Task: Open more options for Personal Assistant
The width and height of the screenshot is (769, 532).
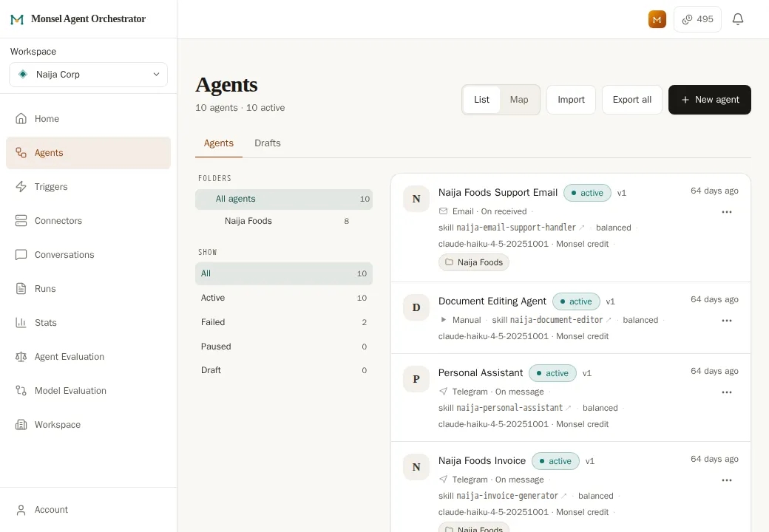Action: 726,392
